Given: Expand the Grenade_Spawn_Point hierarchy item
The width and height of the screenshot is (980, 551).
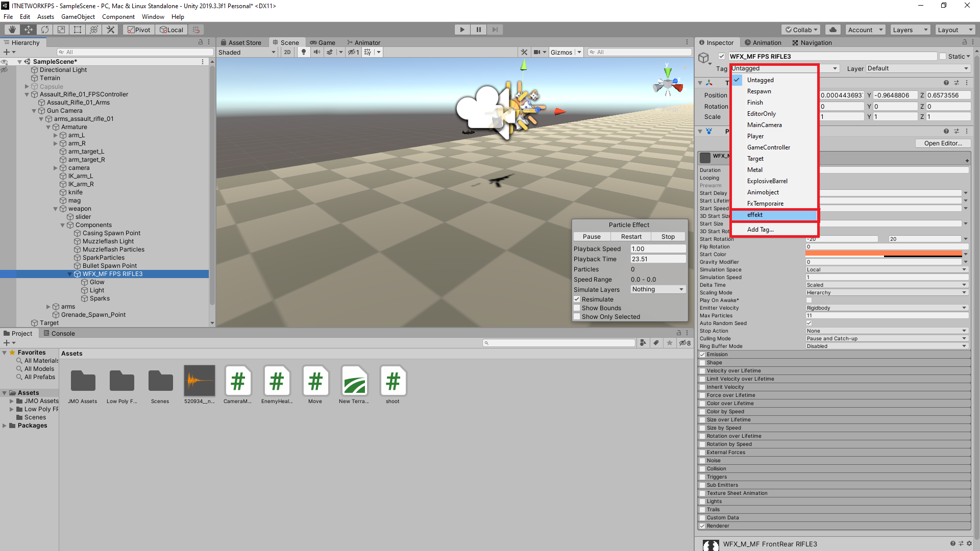Looking at the screenshot, I should click(x=48, y=315).
